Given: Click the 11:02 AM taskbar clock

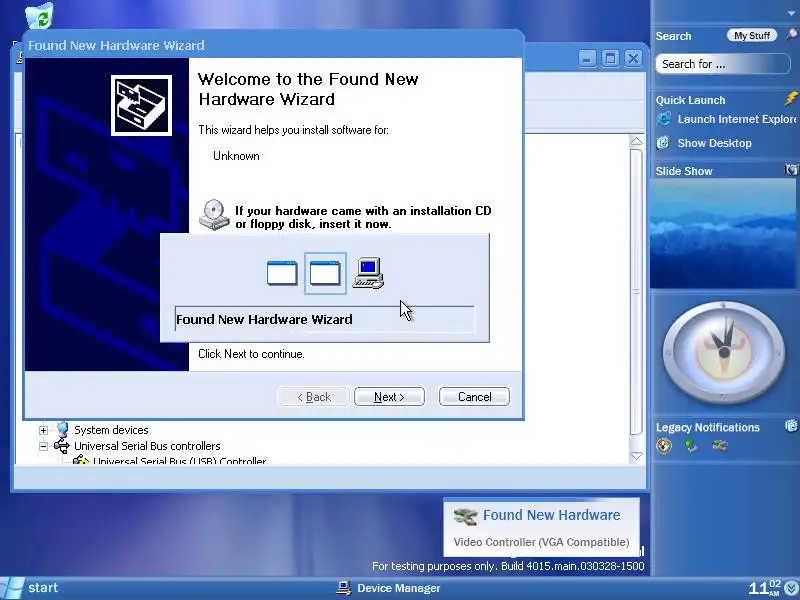Looking at the screenshot, I should [x=765, y=588].
